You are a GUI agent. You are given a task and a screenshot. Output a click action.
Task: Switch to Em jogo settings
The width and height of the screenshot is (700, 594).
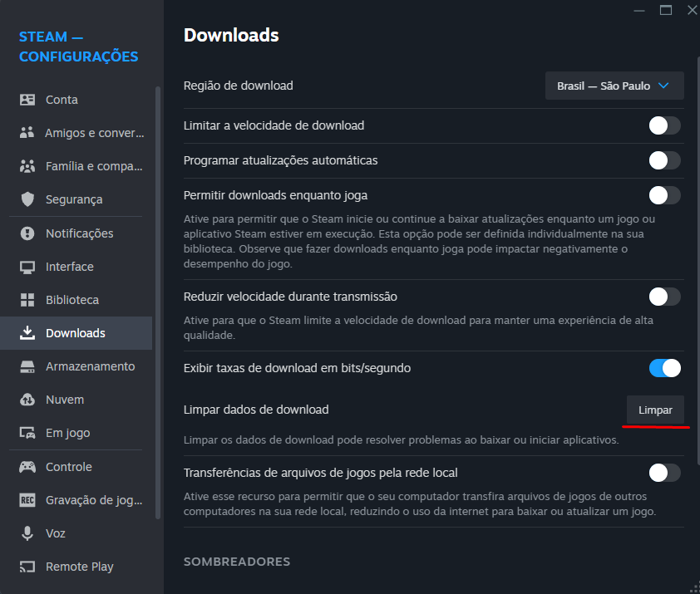(x=76, y=433)
